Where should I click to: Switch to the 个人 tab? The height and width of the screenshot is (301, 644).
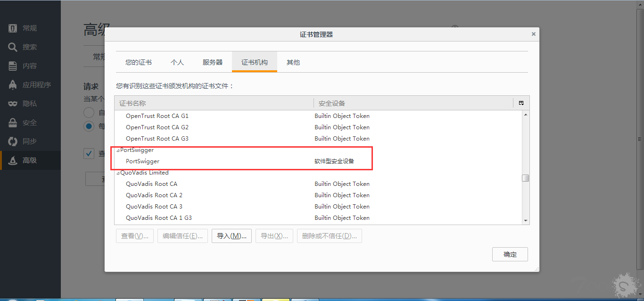click(x=177, y=62)
